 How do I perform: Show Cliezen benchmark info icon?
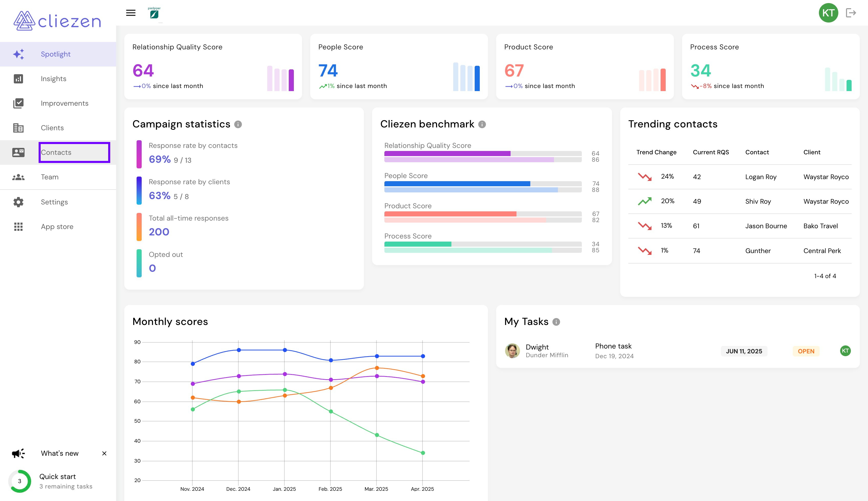482,124
